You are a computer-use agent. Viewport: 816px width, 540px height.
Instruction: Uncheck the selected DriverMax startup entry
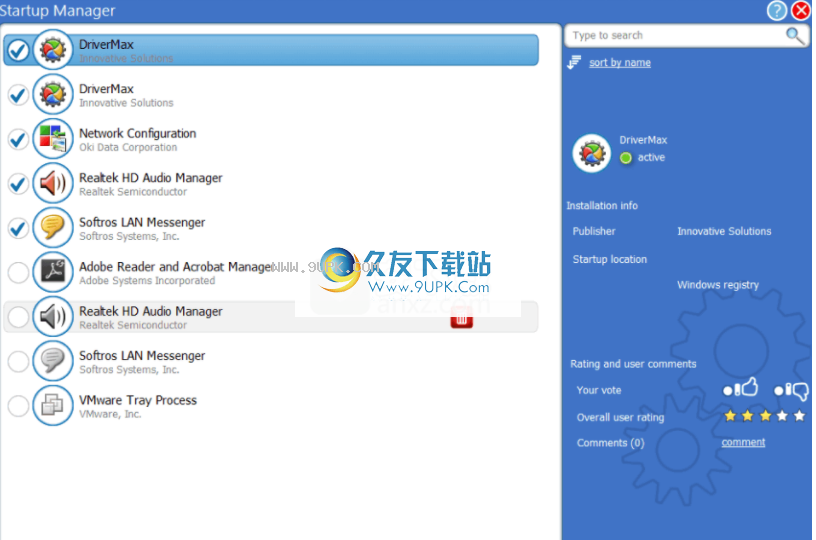pyautogui.click(x=18, y=50)
